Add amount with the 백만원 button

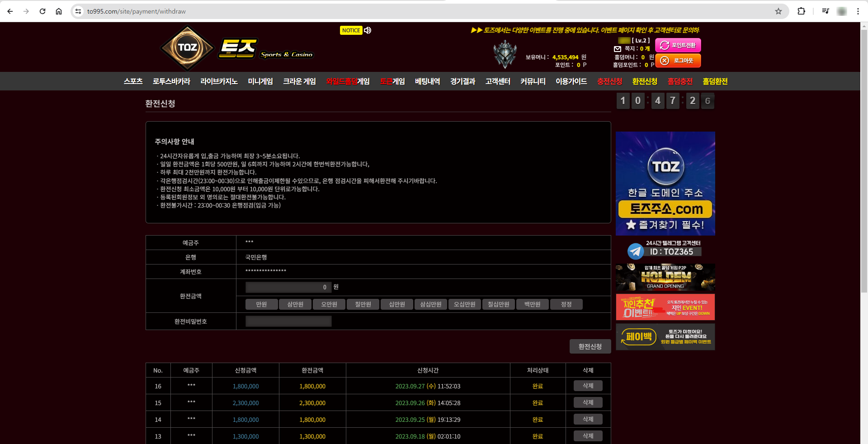(x=533, y=304)
